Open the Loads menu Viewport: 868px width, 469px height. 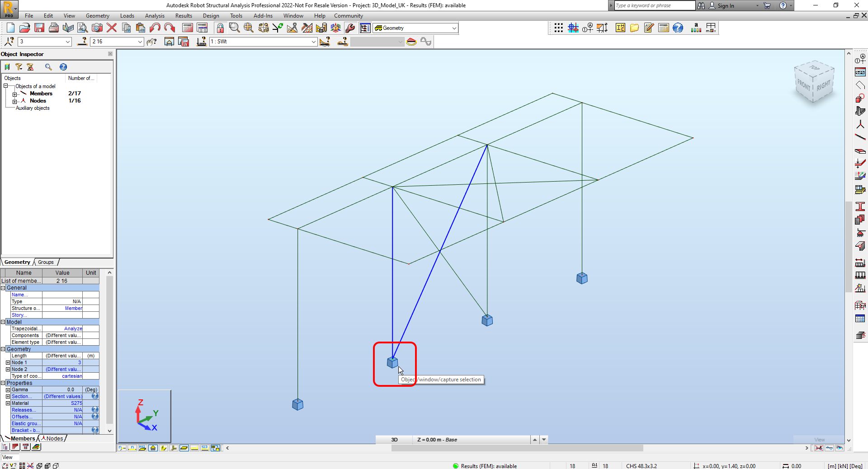click(x=127, y=15)
